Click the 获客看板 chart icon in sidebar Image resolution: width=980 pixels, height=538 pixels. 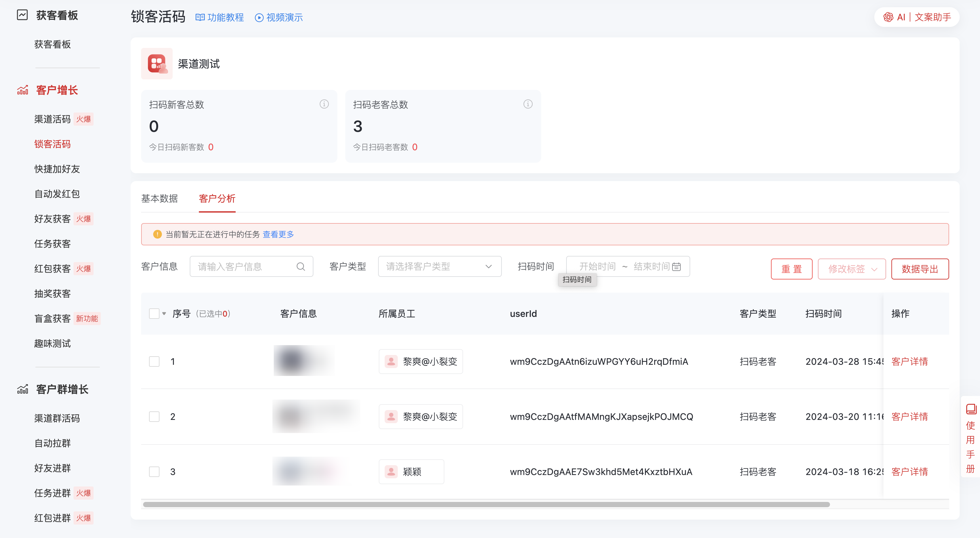(x=22, y=15)
